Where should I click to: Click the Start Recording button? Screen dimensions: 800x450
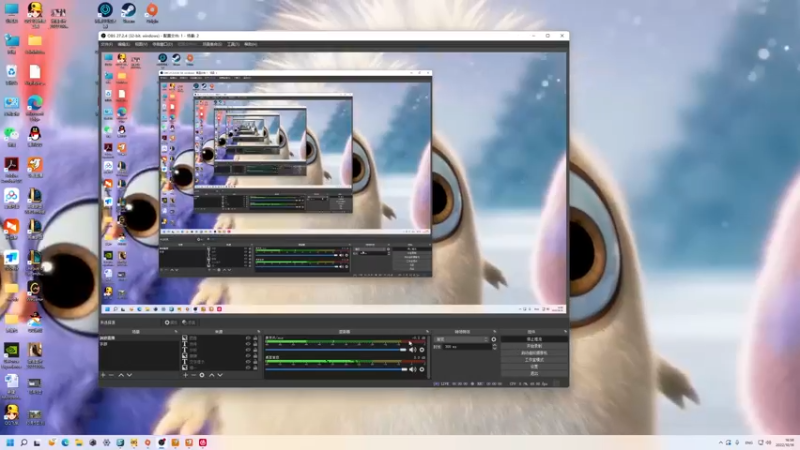click(x=534, y=346)
